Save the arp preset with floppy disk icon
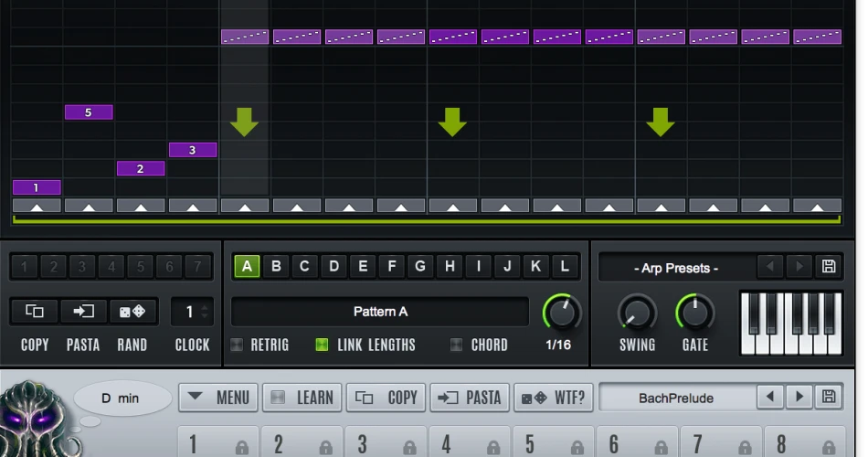This screenshot has height=457, width=868. (829, 267)
